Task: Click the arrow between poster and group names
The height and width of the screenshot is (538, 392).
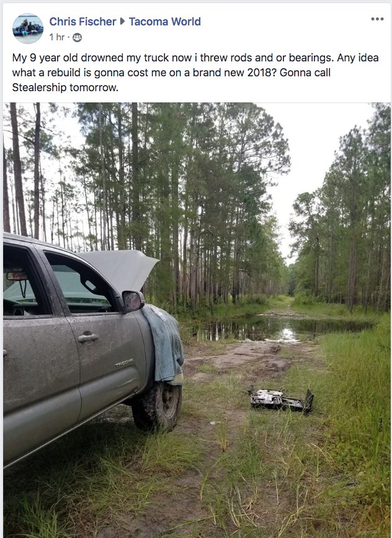Action: [x=122, y=21]
